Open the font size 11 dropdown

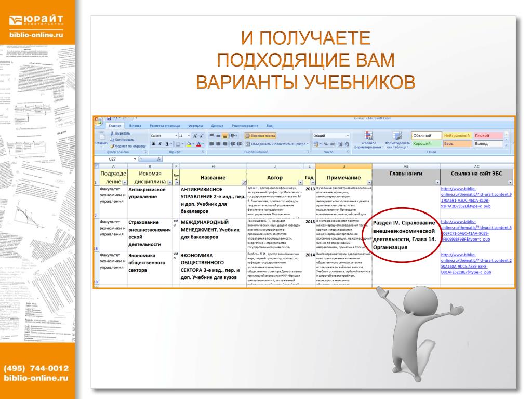click(189, 136)
